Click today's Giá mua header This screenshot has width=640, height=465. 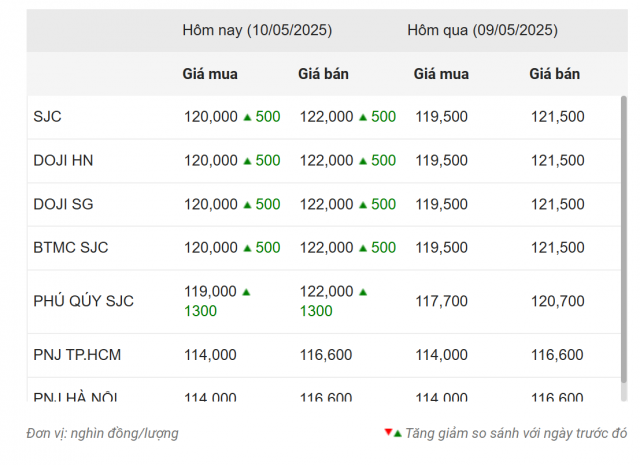210,74
